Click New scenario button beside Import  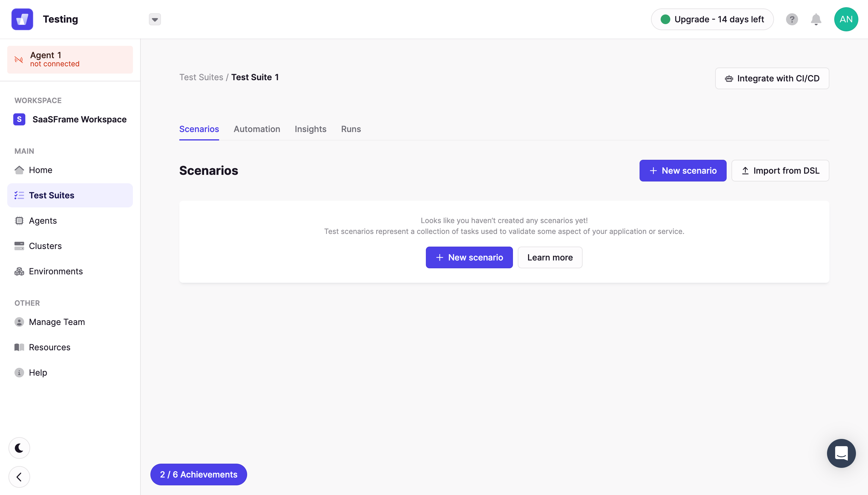(x=683, y=171)
